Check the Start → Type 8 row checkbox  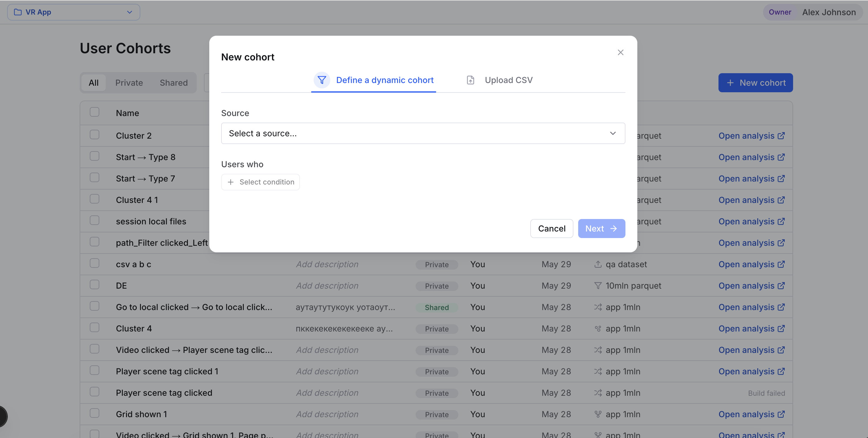click(94, 156)
